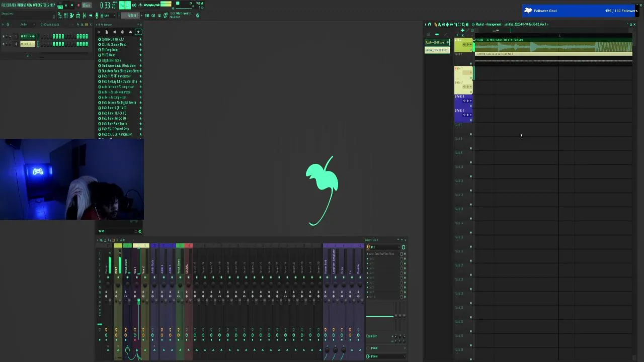Select UADx Lexicon 224 Digital Reverb in browser
Image resolution: width=644 pixels, height=362 pixels.
pyautogui.click(x=119, y=103)
